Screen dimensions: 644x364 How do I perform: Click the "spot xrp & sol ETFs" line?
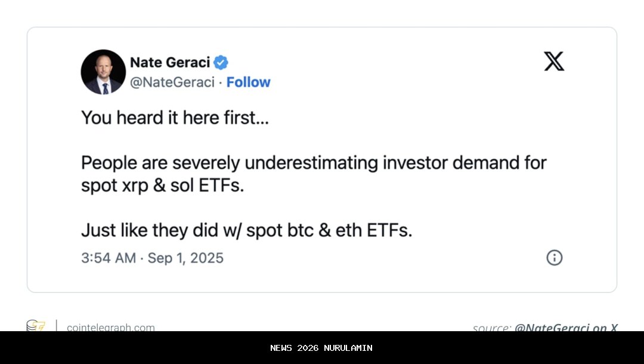pos(163,186)
